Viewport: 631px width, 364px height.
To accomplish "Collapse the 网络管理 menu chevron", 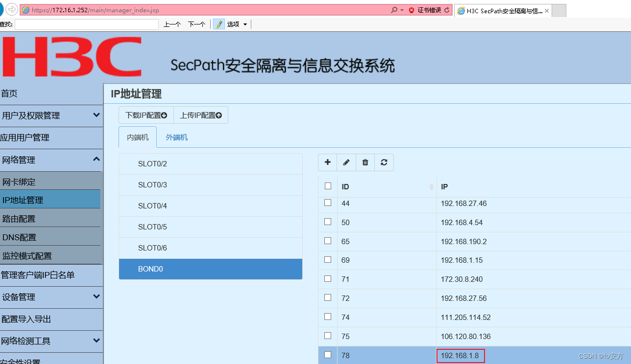I will [x=96, y=159].
